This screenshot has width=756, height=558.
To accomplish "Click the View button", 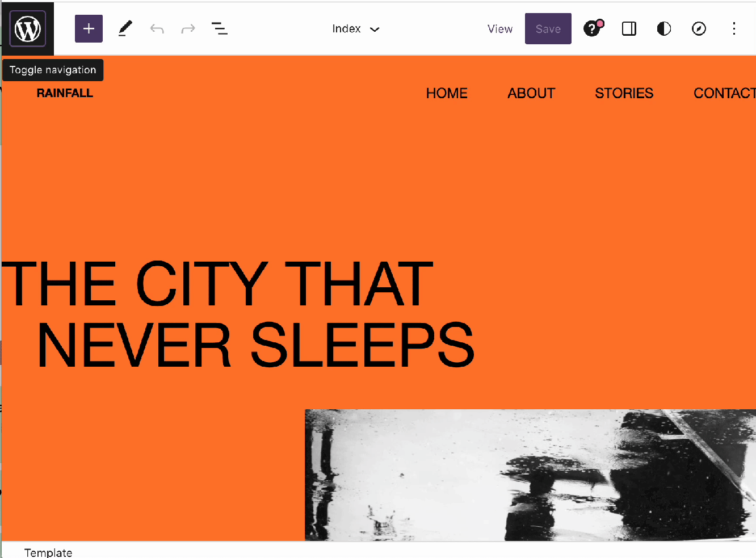I will tap(499, 29).
